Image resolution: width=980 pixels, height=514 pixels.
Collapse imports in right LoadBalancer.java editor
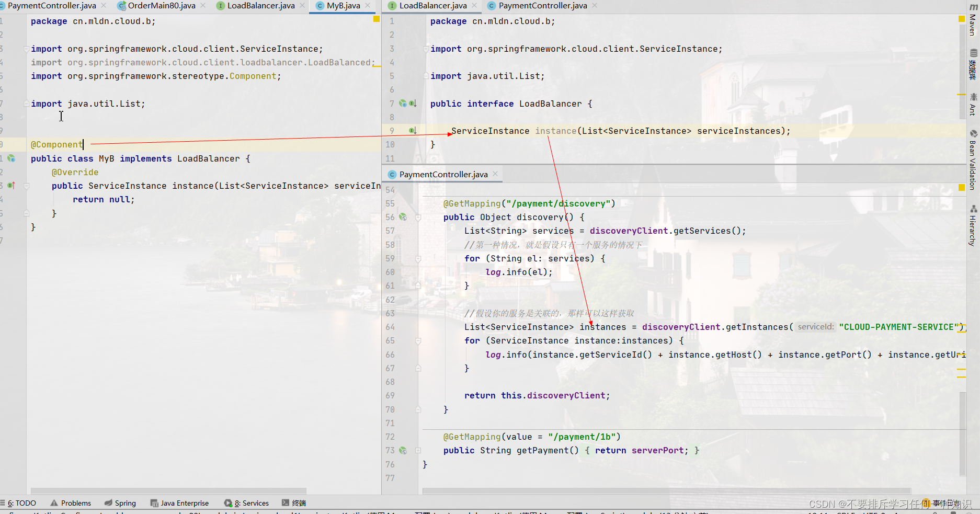(x=426, y=49)
